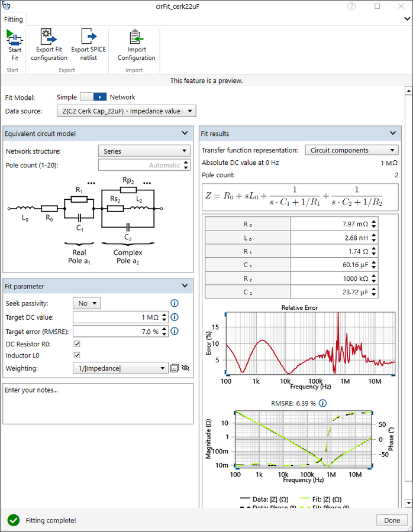Uncheck Inductor L0 checkbox

pos(77,355)
